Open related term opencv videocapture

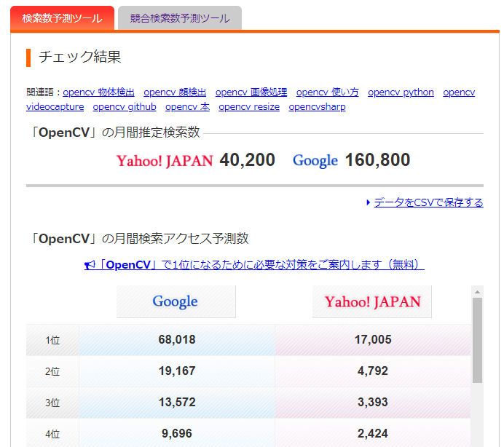(55, 107)
